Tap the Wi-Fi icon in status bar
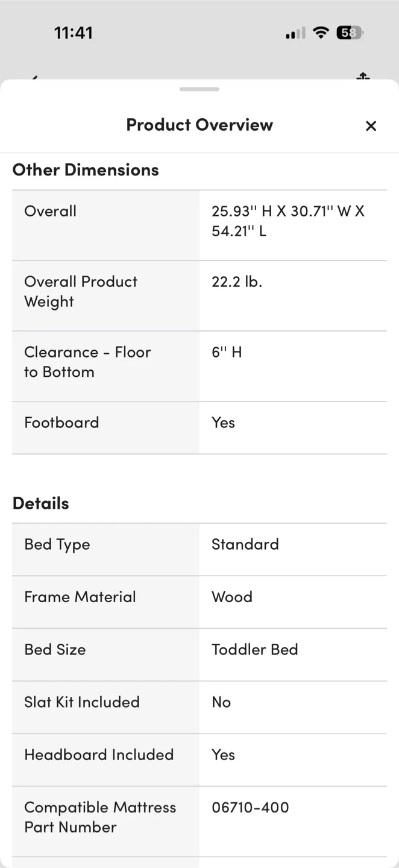This screenshot has width=399, height=868. pyautogui.click(x=321, y=33)
